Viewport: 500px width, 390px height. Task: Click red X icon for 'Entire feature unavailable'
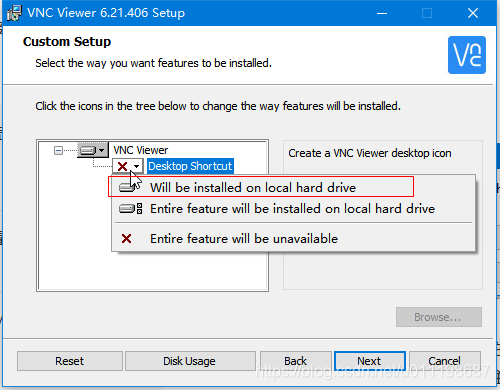[x=126, y=238]
